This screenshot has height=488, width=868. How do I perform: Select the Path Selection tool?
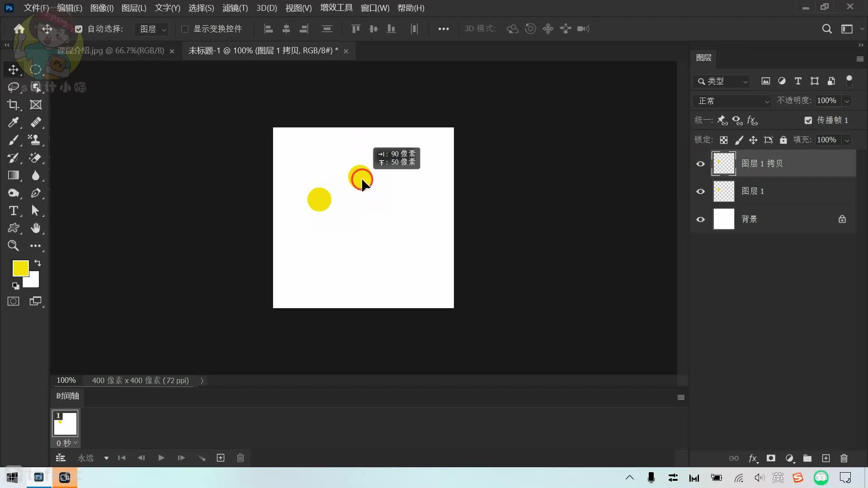pyautogui.click(x=35, y=211)
